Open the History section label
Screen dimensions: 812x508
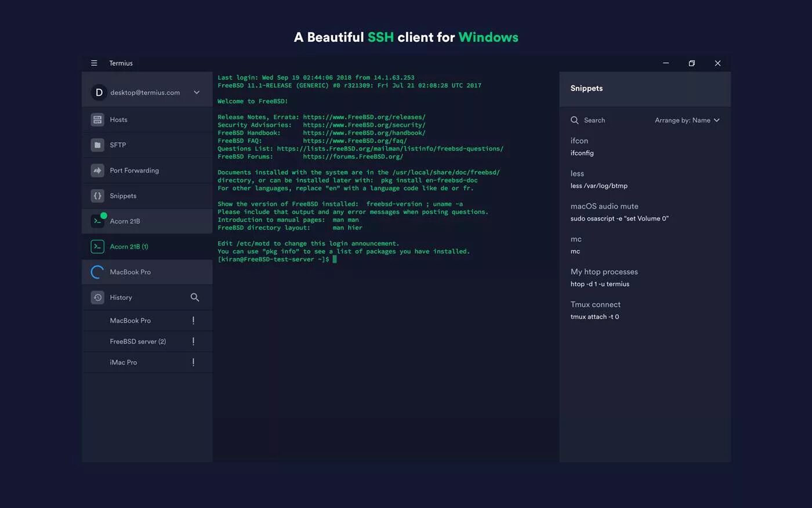pos(121,297)
